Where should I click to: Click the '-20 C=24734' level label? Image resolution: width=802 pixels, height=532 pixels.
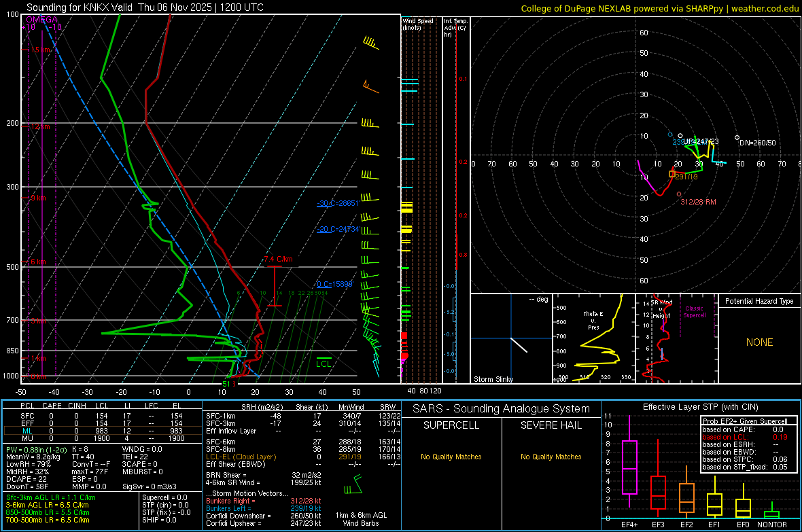click(x=338, y=229)
